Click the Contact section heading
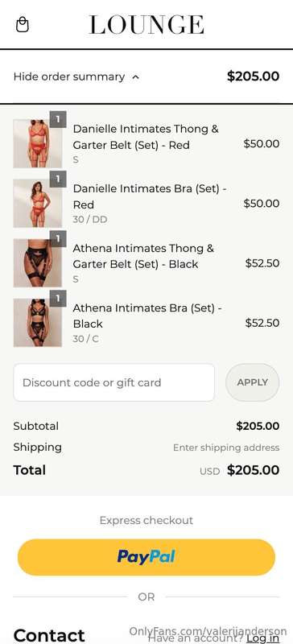 (x=49, y=635)
